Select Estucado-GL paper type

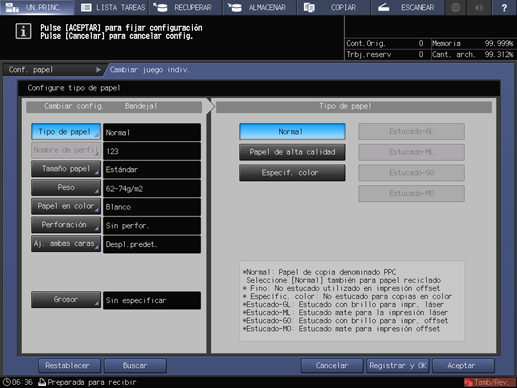point(411,132)
